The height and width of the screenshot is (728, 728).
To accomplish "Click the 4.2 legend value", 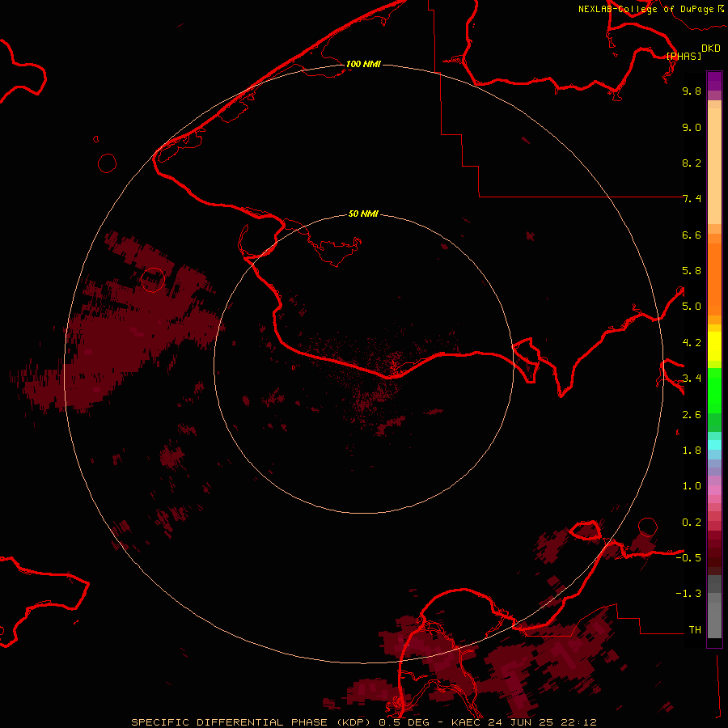I will [692, 343].
